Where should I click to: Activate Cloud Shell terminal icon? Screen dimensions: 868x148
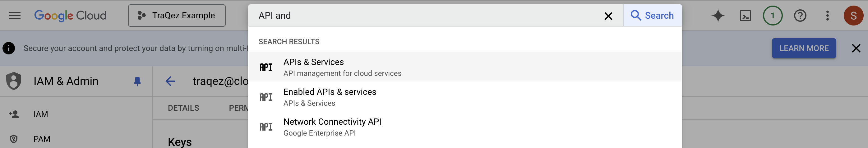(x=745, y=16)
